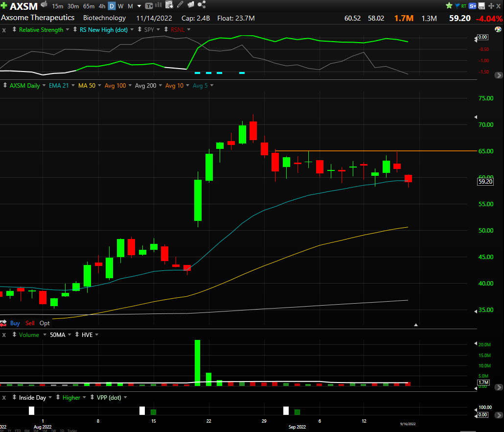This screenshot has height=432, width=504.
Task: Click the Avg 10 indicator label
Action: (x=174, y=86)
